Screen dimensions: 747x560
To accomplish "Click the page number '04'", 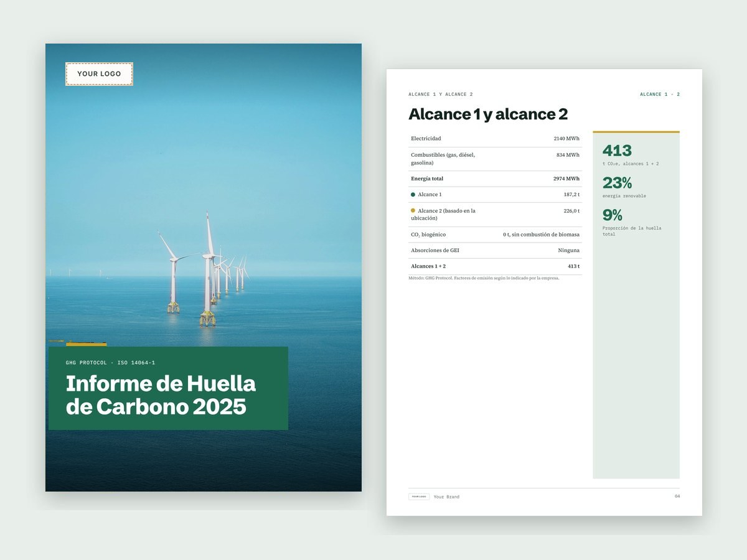I will click(x=677, y=496).
